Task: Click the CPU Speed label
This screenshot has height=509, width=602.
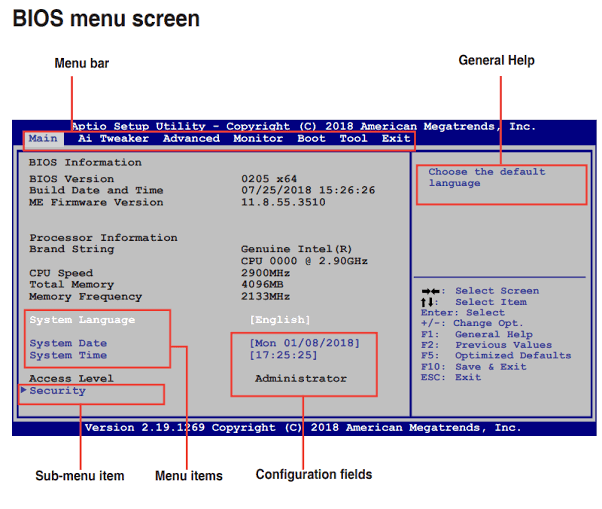Action: pos(61,273)
